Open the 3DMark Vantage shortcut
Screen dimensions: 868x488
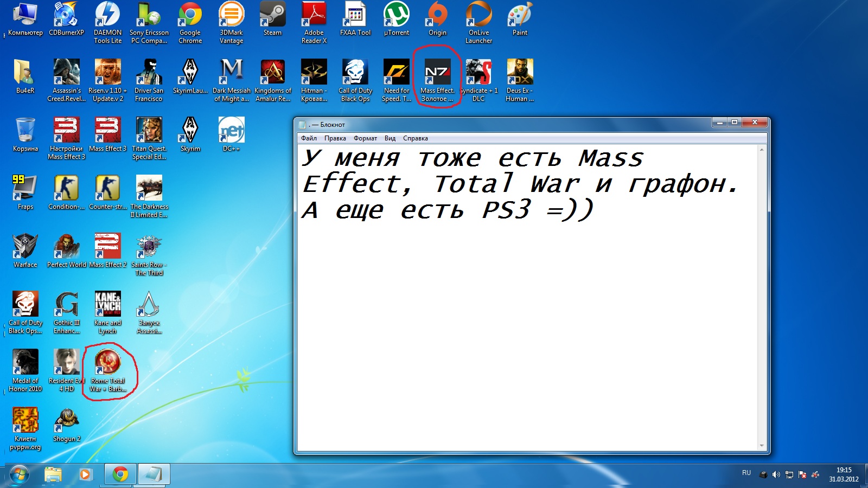[x=231, y=23]
